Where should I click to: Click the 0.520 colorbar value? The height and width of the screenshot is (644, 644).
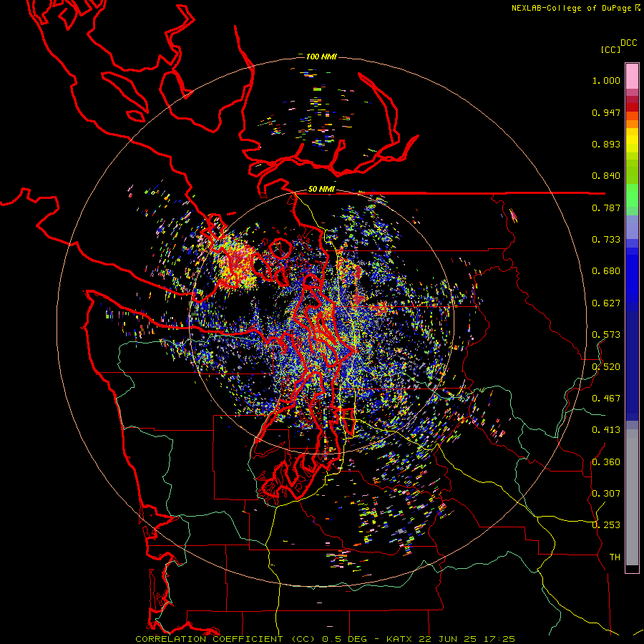[x=606, y=367]
